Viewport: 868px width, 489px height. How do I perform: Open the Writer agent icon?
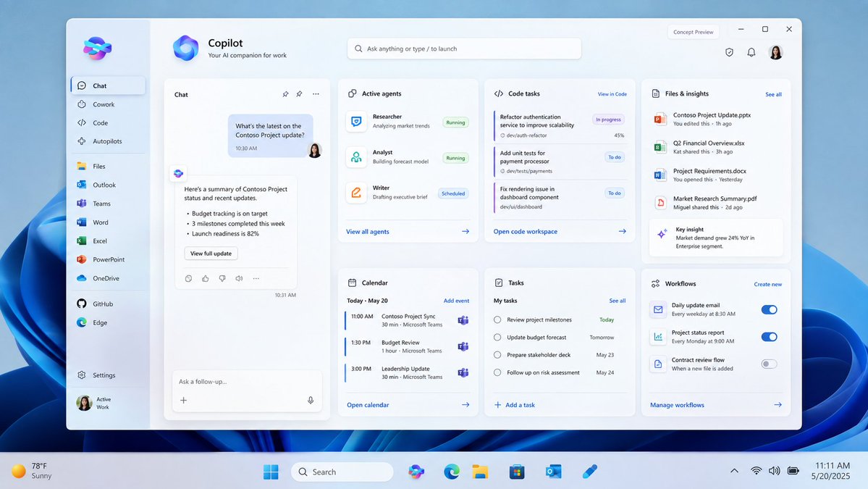click(x=356, y=193)
